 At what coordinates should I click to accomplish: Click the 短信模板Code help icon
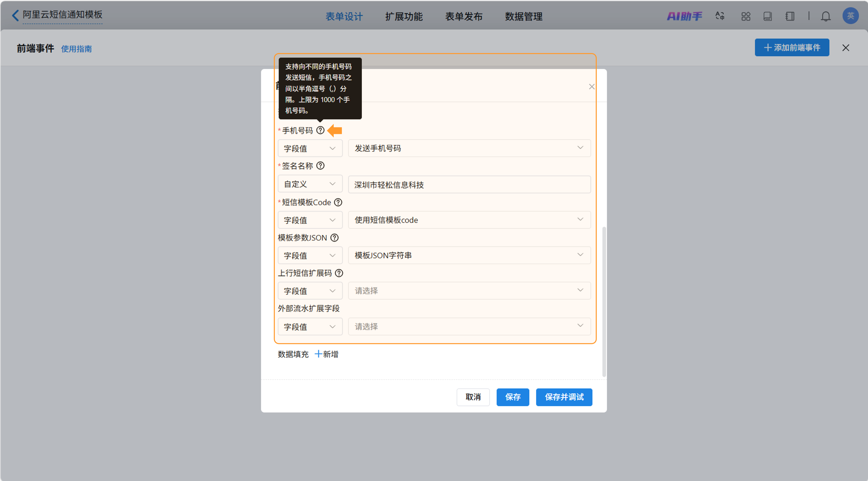coord(338,202)
